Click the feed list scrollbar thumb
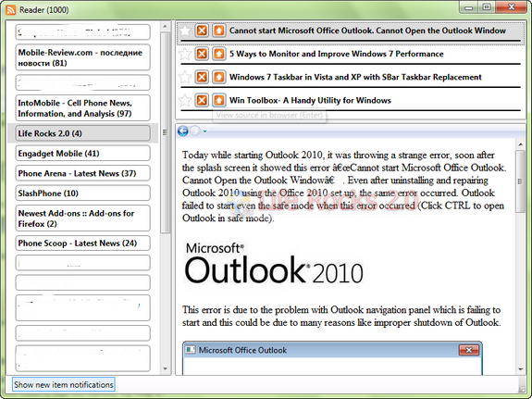Viewport: 532px width, 399px height. point(165,132)
